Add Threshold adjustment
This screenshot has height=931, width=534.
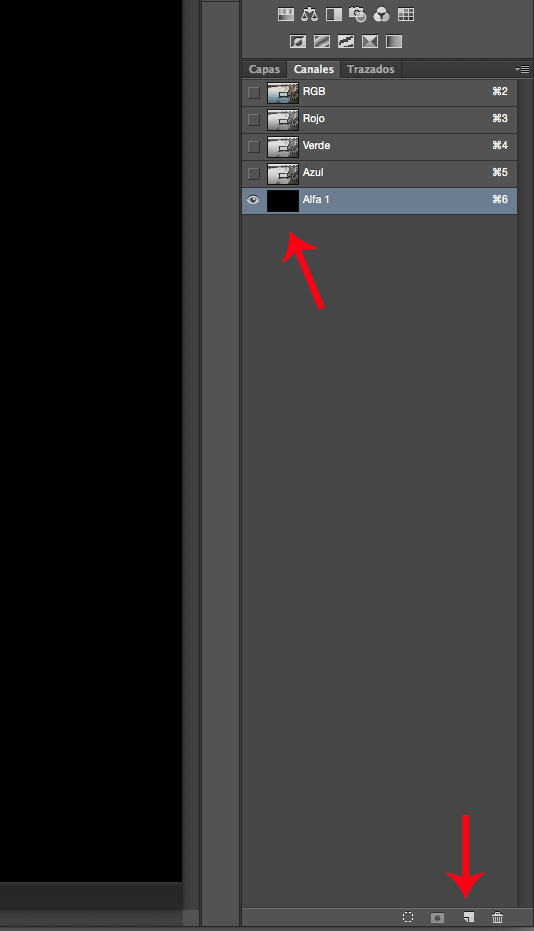[x=346, y=41]
